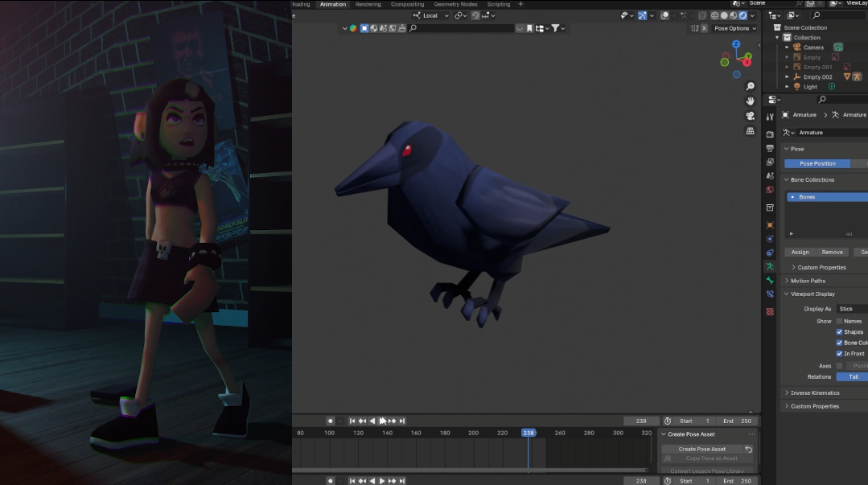Screen dimensions: 868x485
Task: Open the Pose Options dropdown
Action: click(734, 28)
